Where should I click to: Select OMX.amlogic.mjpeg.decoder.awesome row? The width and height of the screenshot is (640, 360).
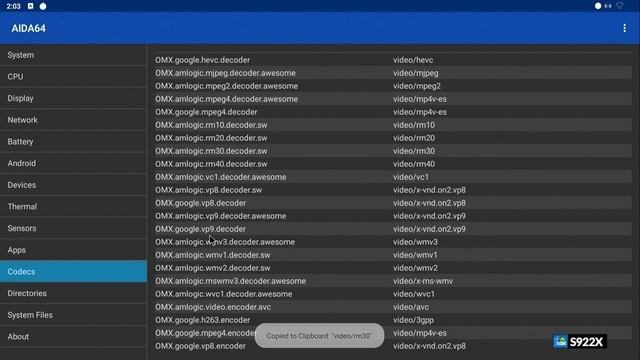tap(393, 73)
